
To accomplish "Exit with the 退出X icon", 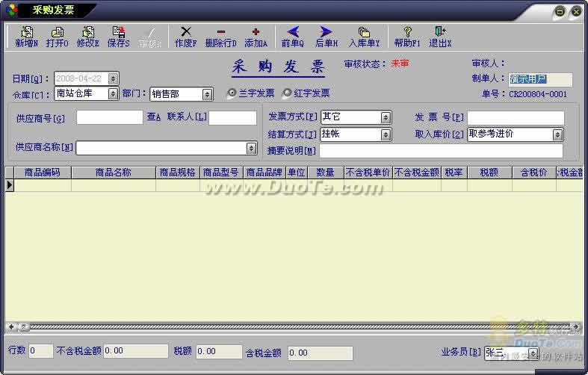I will 440,37.
